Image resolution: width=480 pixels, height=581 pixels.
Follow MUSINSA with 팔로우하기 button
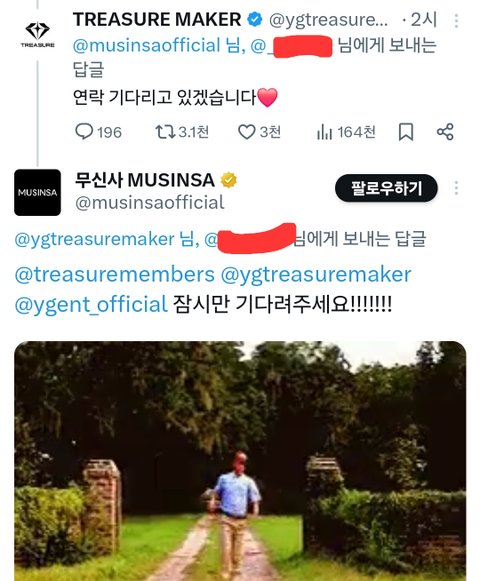386,188
